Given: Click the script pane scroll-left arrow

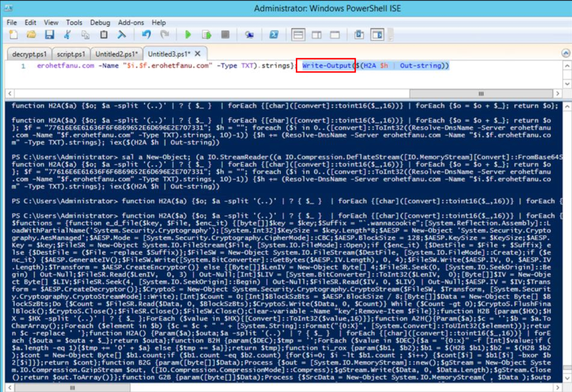Looking at the screenshot, I should [10, 93].
